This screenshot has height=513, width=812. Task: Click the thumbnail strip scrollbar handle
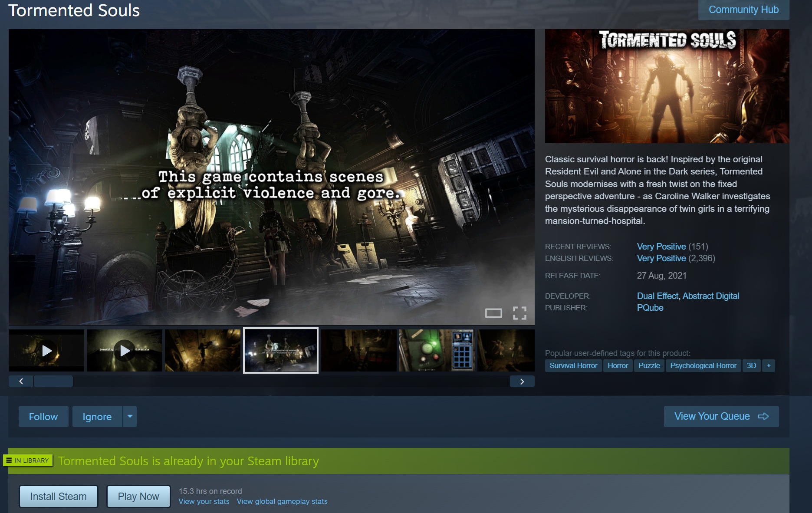tap(53, 381)
